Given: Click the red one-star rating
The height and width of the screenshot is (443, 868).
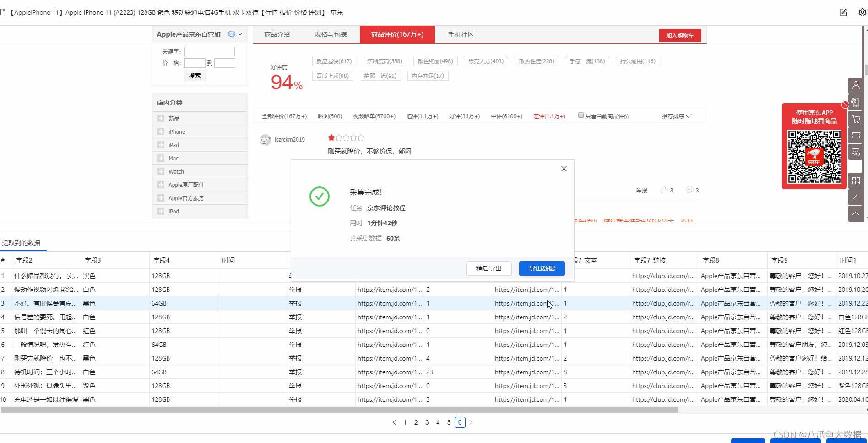Looking at the screenshot, I should [331, 137].
